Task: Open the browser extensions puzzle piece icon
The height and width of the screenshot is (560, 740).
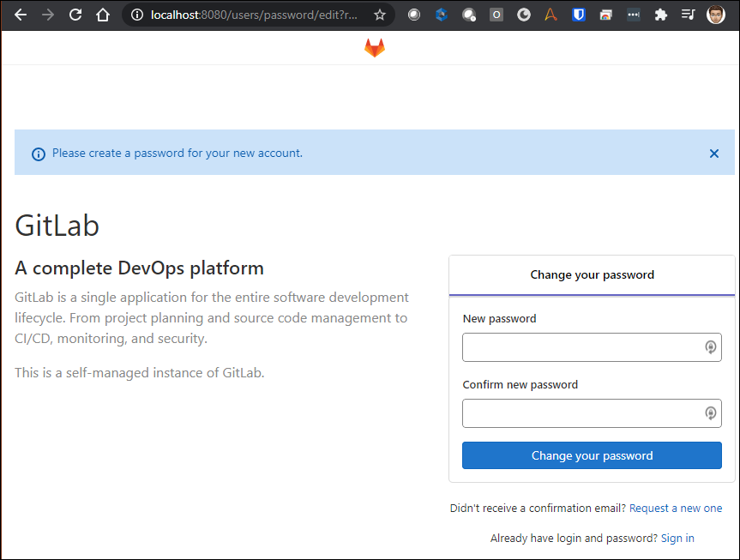Action: pyautogui.click(x=660, y=14)
